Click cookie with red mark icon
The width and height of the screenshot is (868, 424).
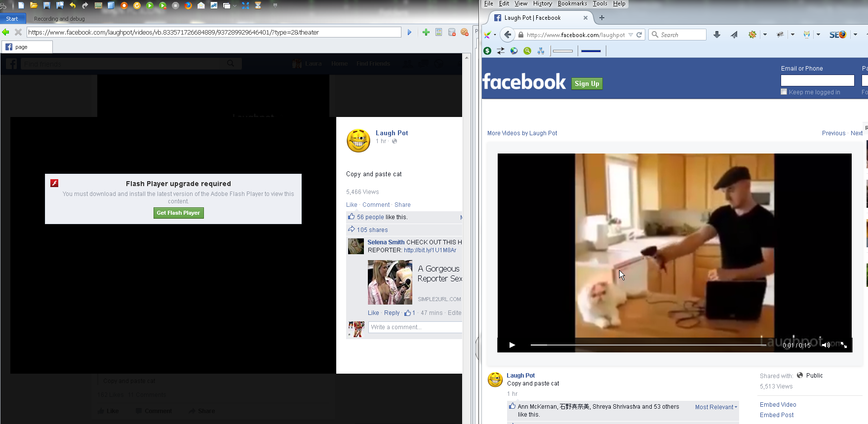point(464,32)
